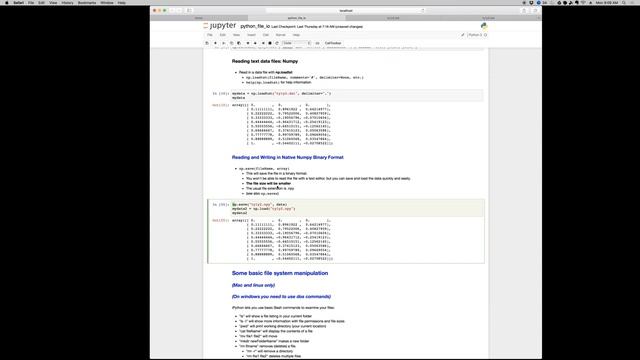Show the Safari sidebar
The height and width of the screenshot is (360, 640).
[189, 10]
